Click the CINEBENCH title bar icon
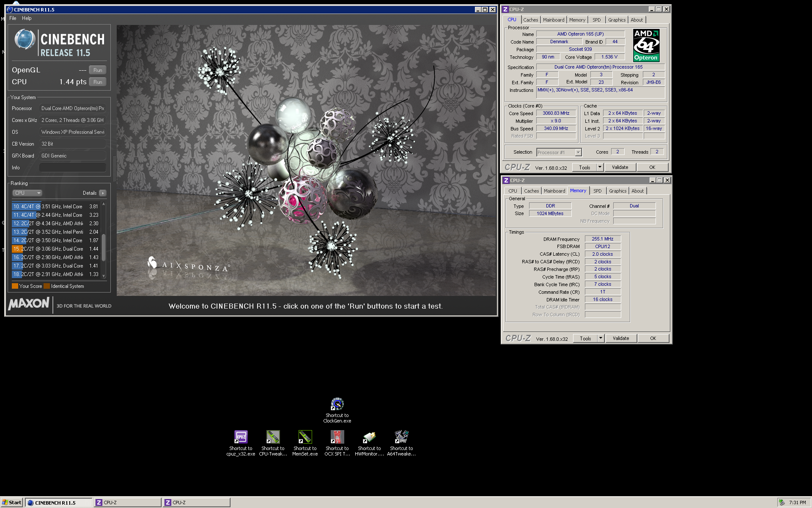This screenshot has height=508, width=812. click(x=10, y=9)
